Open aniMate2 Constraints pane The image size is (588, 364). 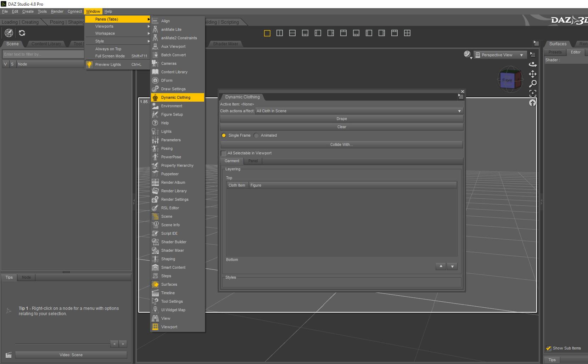(178, 38)
